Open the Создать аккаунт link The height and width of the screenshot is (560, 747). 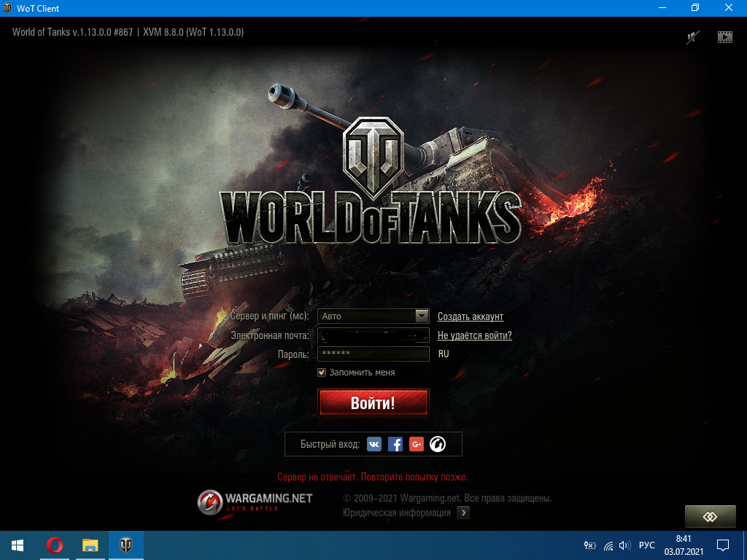pyautogui.click(x=471, y=316)
